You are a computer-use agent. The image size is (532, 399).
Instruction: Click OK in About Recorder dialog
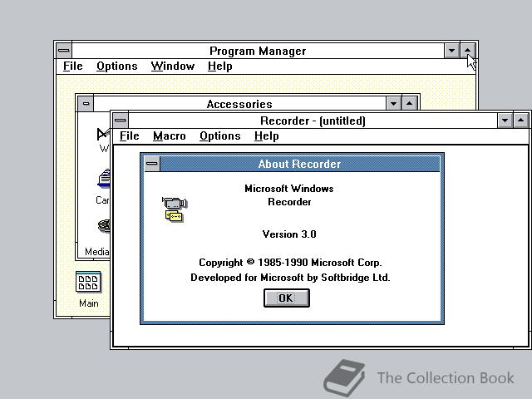pos(287,298)
